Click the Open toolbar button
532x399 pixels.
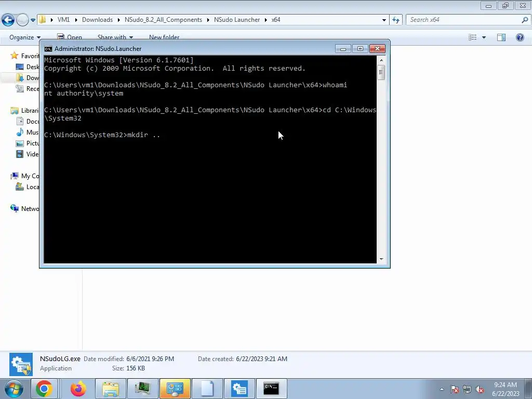click(x=70, y=37)
